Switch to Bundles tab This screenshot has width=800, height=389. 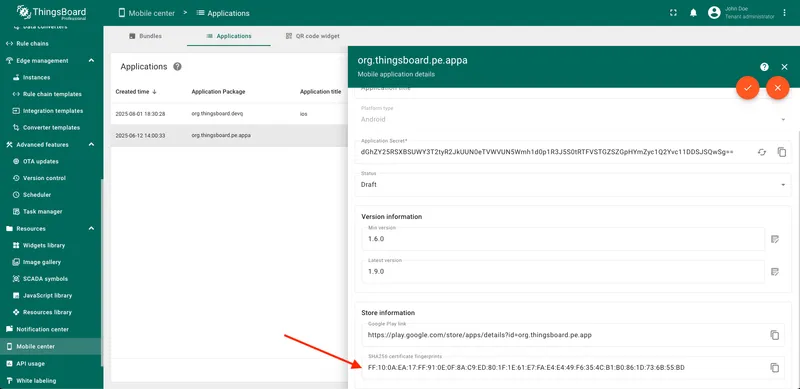coord(145,36)
